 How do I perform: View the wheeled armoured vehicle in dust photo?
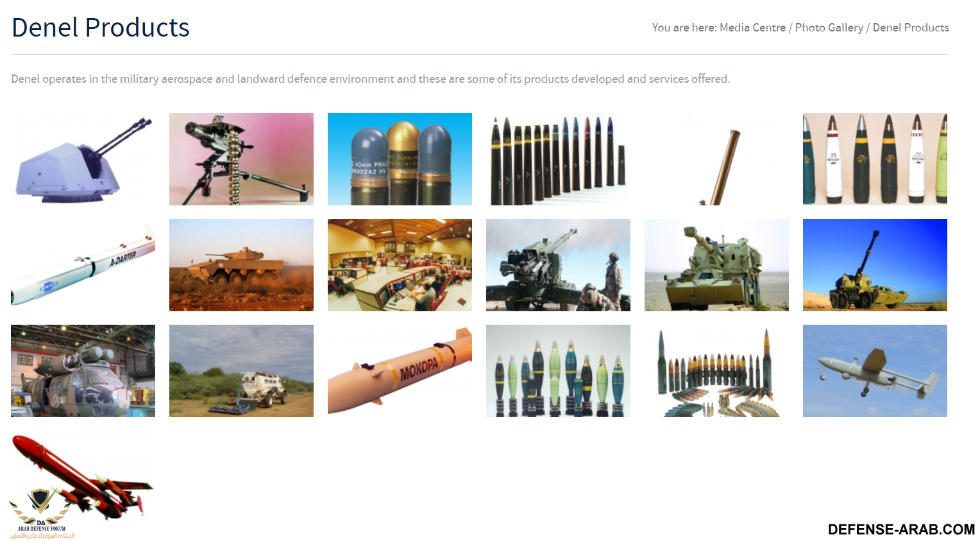(x=241, y=265)
